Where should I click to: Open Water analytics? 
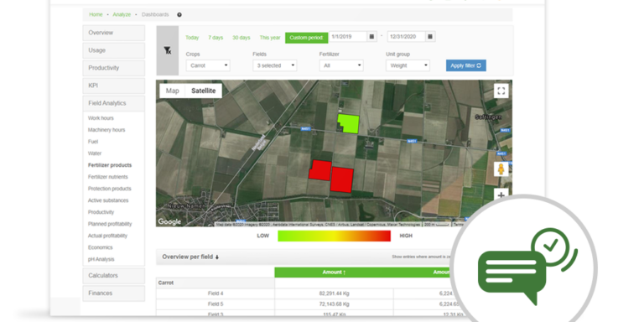[95, 153]
